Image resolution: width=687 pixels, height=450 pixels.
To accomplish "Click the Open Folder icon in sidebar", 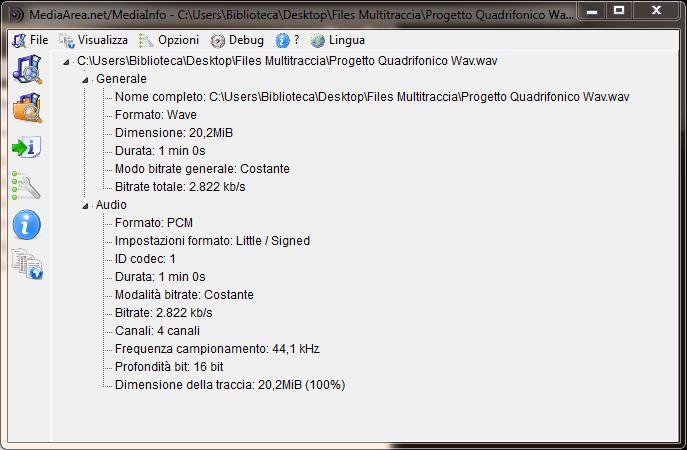I will (27, 107).
